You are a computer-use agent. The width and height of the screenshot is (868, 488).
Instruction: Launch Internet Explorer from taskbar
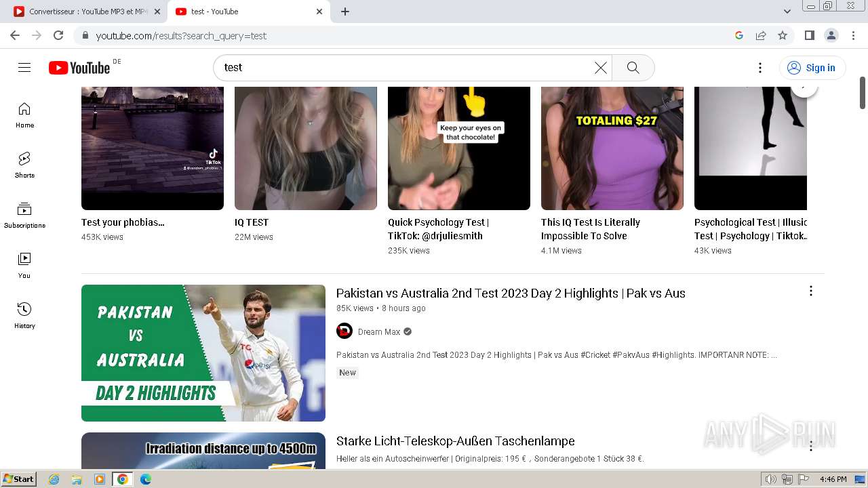[x=54, y=479]
